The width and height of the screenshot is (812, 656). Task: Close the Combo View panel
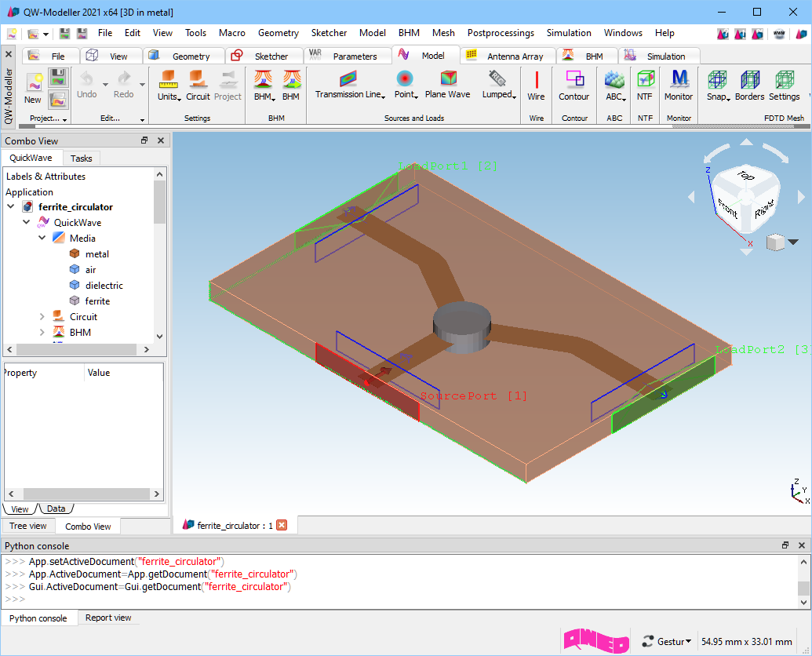pyautogui.click(x=161, y=140)
